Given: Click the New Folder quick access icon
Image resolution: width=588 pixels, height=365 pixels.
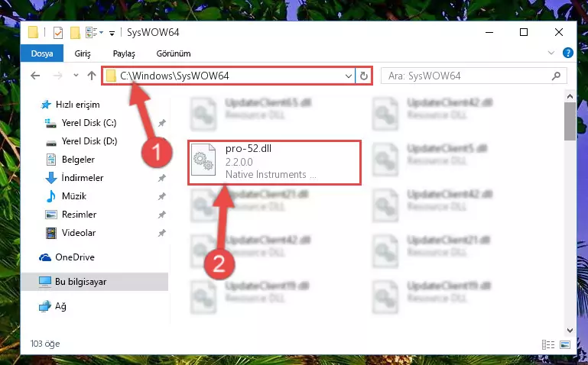Looking at the screenshot, I should [x=75, y=33].
